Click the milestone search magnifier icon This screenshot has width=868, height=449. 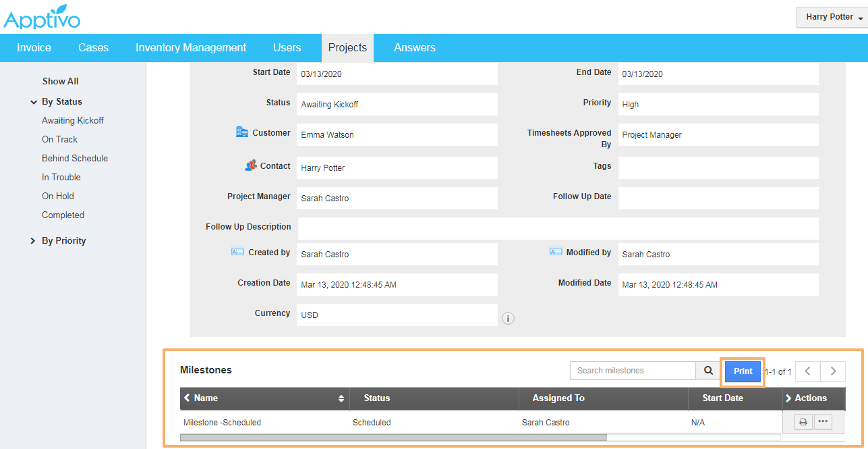[708, 371]
